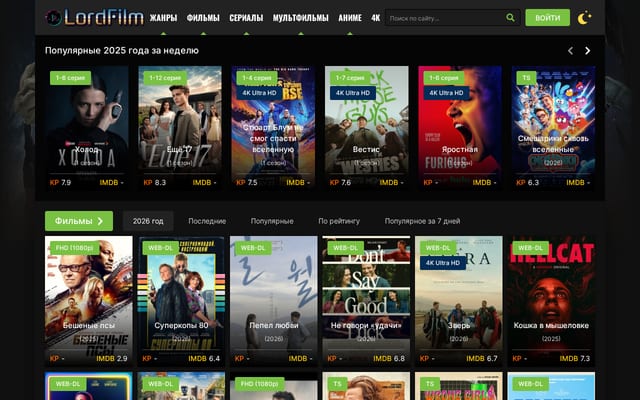Open the Яростная series poster
Screen dimensions: 640x400
point(460,127)
